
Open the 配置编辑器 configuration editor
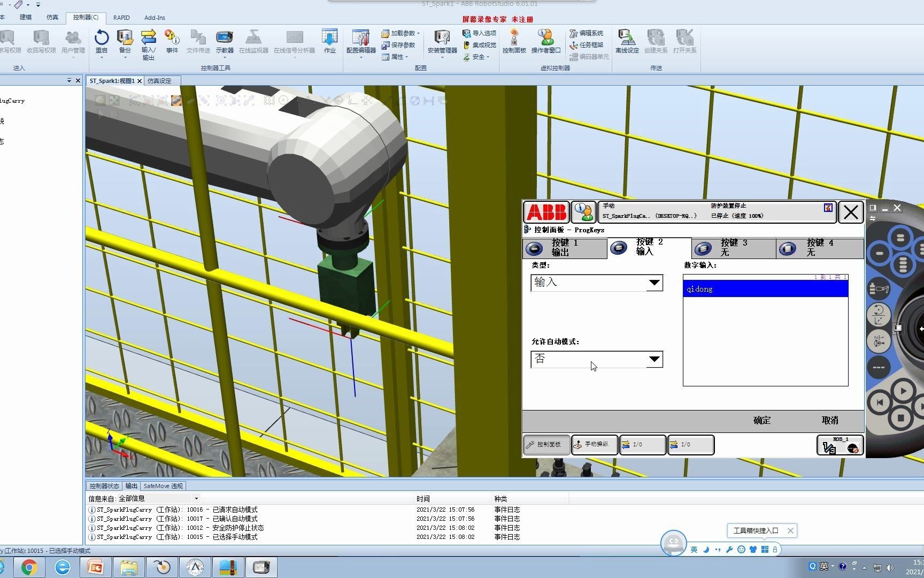[x=361, y=41]
